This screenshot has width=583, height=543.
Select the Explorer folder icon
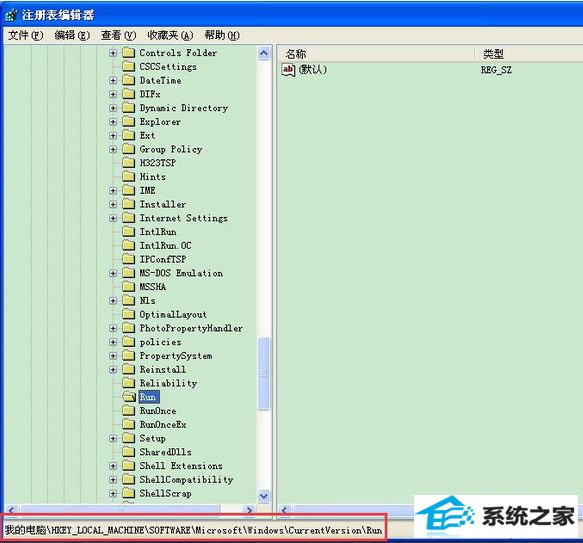click(129, 122)
